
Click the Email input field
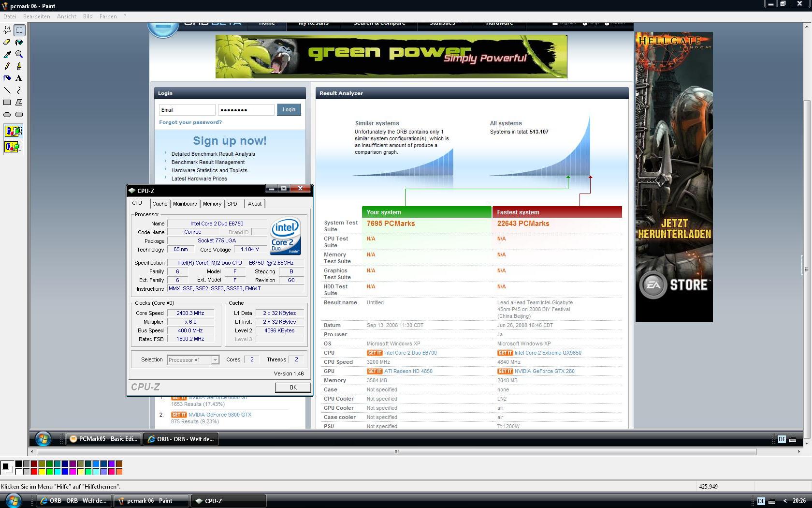coord(187,110)
